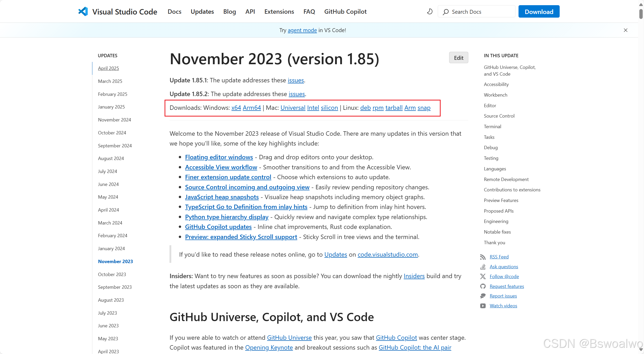Click the Stack Overflow ask questions icon
This screenshot has width=644, height=354.
pyautogui.click(x=483, y=267)
